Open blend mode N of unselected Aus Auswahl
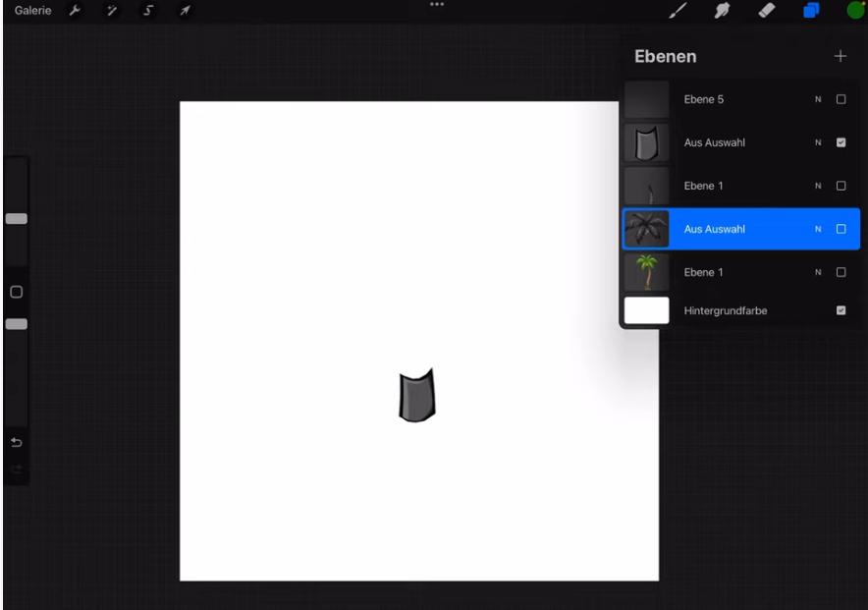The image size is (868, 610). (x=818, y=142)
